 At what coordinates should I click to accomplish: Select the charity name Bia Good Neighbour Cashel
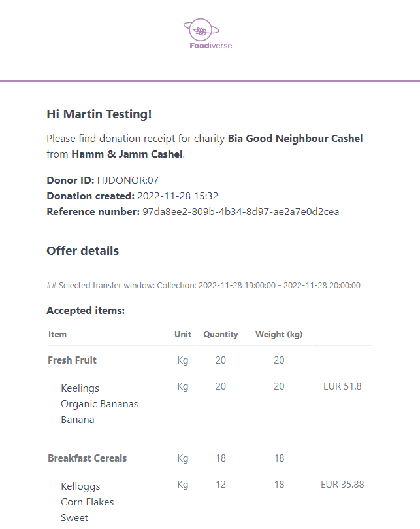tap(295, 139)
